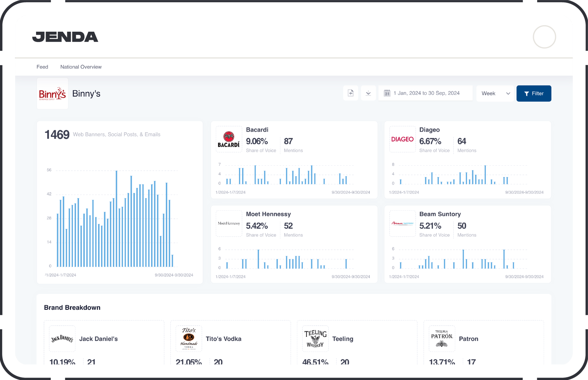Screen dimensions: 588x380
Task: Click the Beam Suntory card title
Action: pyautogui.click(x=440, y=214)
